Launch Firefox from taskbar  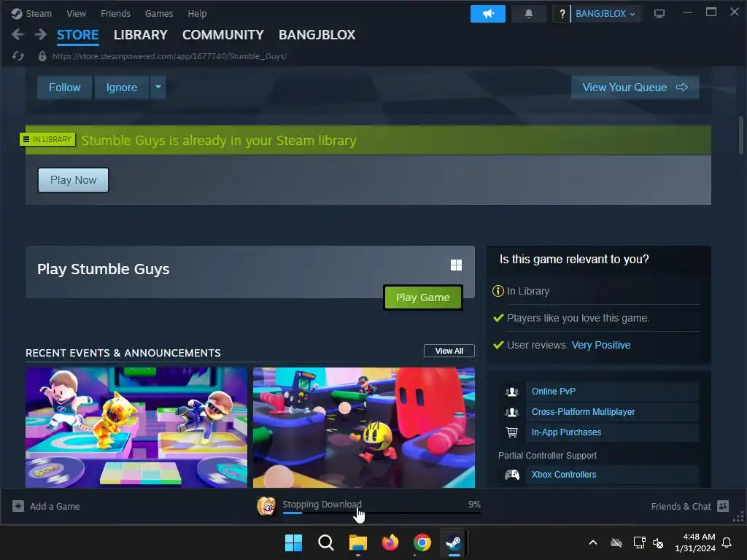click(x=390, y=542)
